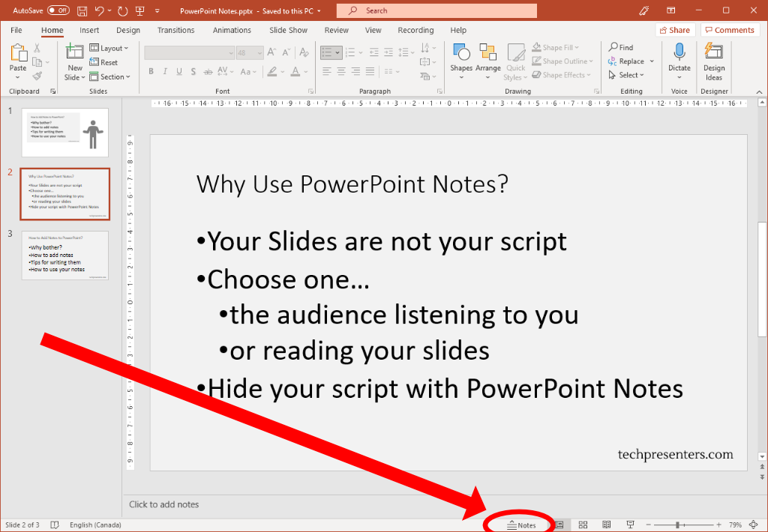The image size is (768, 532).
Task: Open the Animations tab
Action: coord(232,30)
